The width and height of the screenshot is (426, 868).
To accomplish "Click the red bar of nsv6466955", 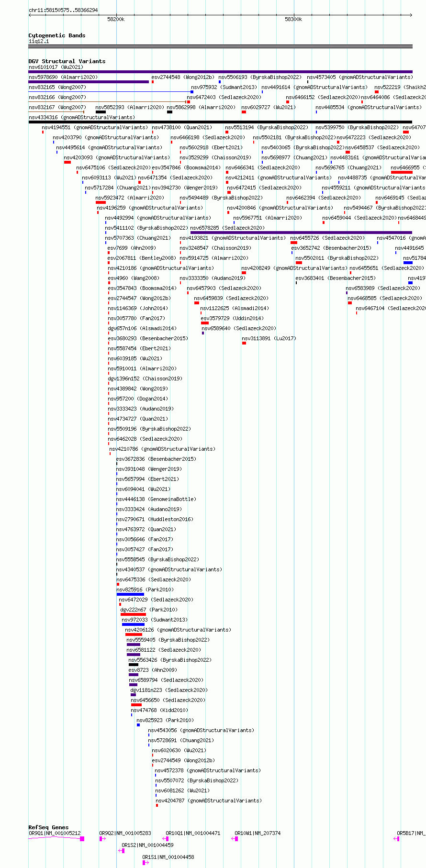I will click(402, 172).
